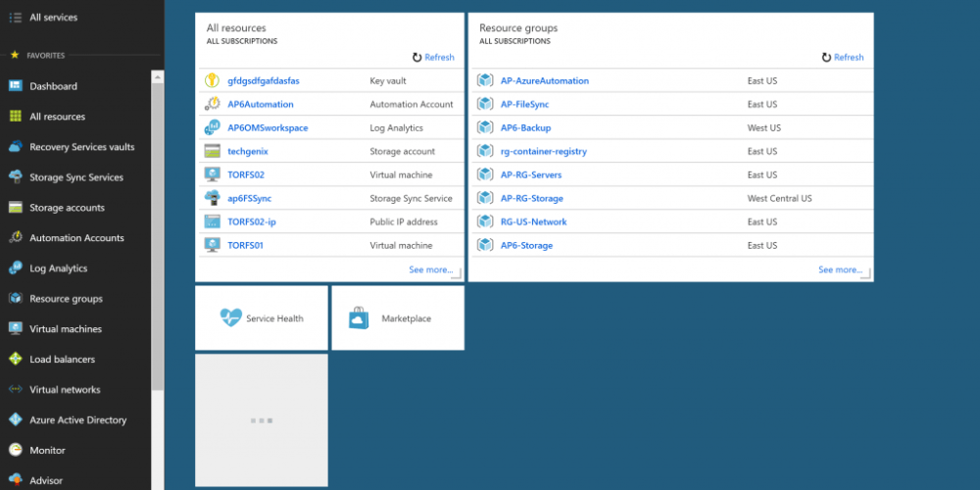The height and width of the screenshot is (490, 980).
Task: Click the sidebar scrollbar up arrow
Action: click(x=158, y=76)
